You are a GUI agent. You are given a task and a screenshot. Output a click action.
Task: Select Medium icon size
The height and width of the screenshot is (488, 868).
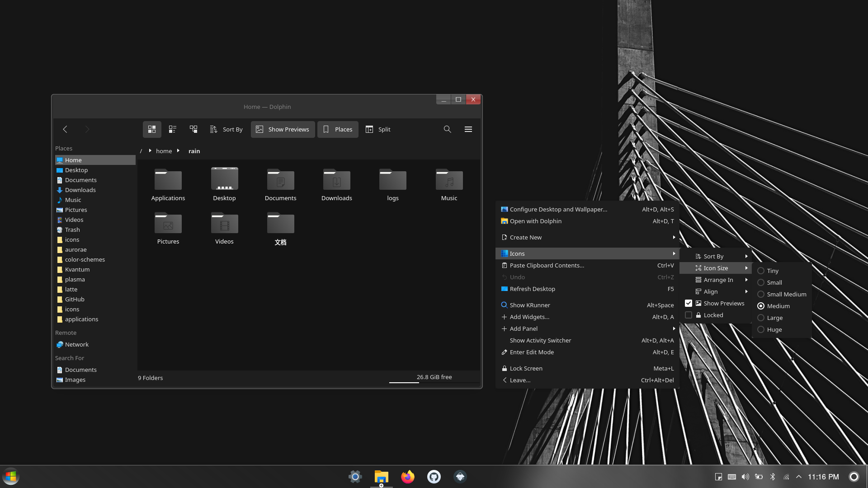(782, 306)
